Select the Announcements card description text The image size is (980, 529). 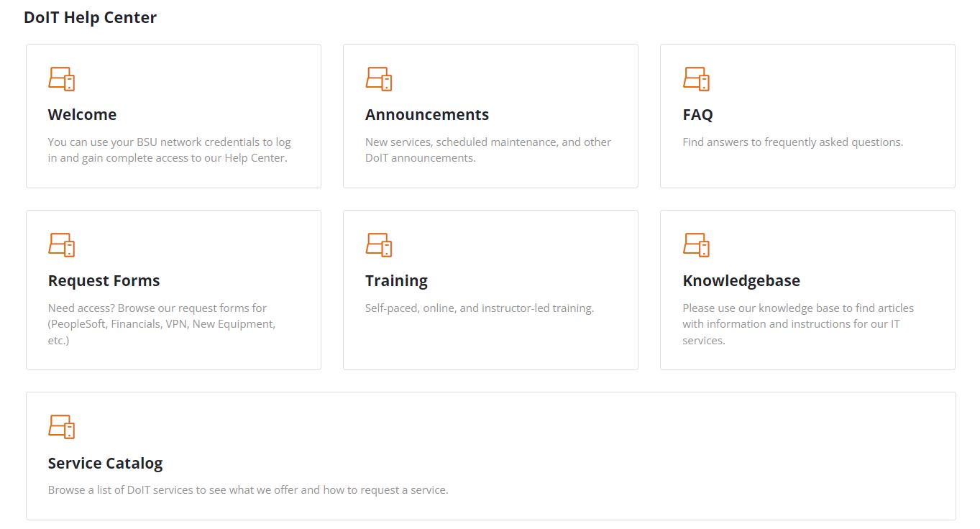[487, 149]
